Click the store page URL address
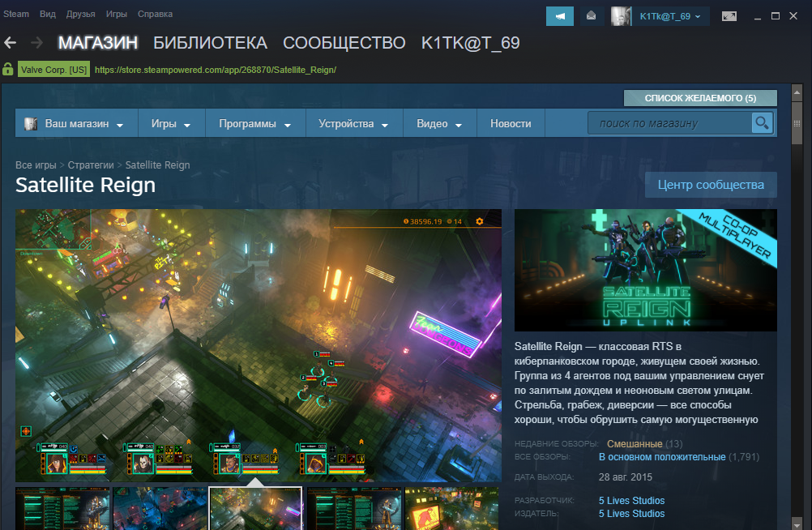The image size is (812, 530). (216, 70)
